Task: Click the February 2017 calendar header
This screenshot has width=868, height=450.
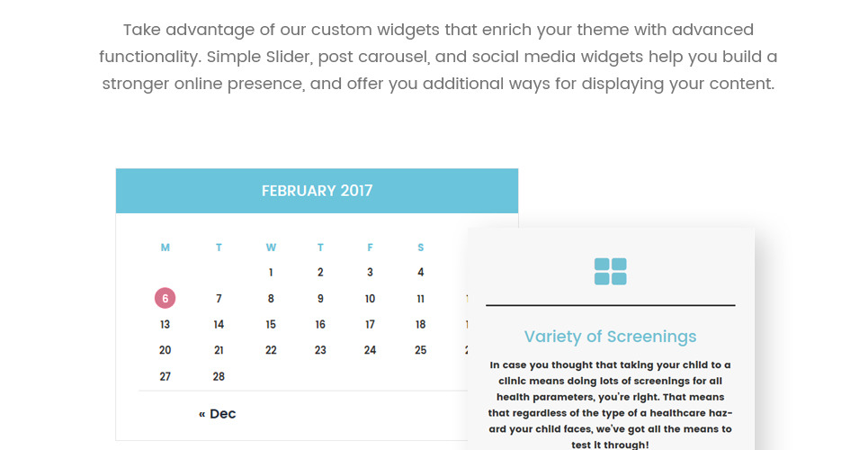Action: (317, 191)
